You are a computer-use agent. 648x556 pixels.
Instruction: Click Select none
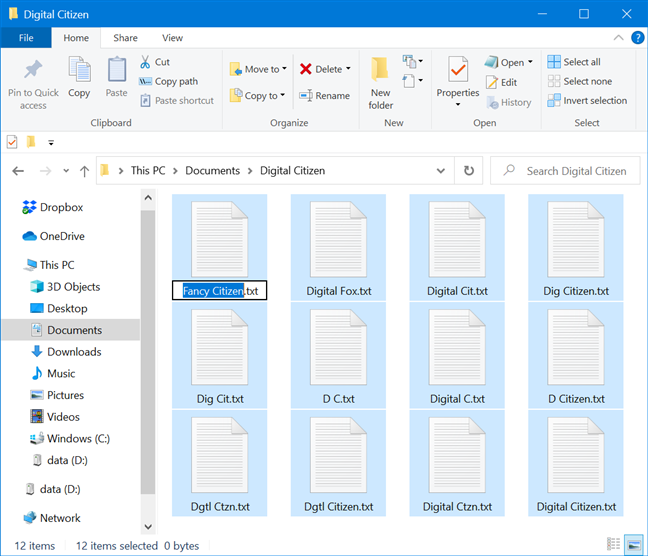pyautogui.click(x=579, y=81)
